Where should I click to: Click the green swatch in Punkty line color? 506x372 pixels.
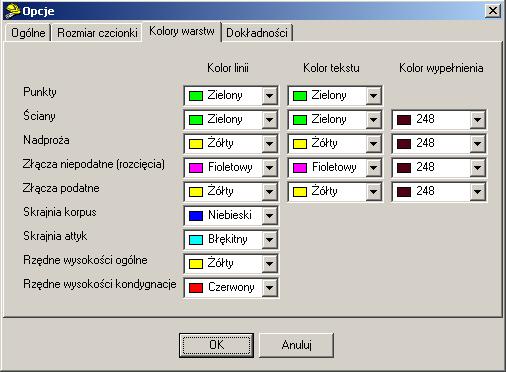[x=196, y=96]
